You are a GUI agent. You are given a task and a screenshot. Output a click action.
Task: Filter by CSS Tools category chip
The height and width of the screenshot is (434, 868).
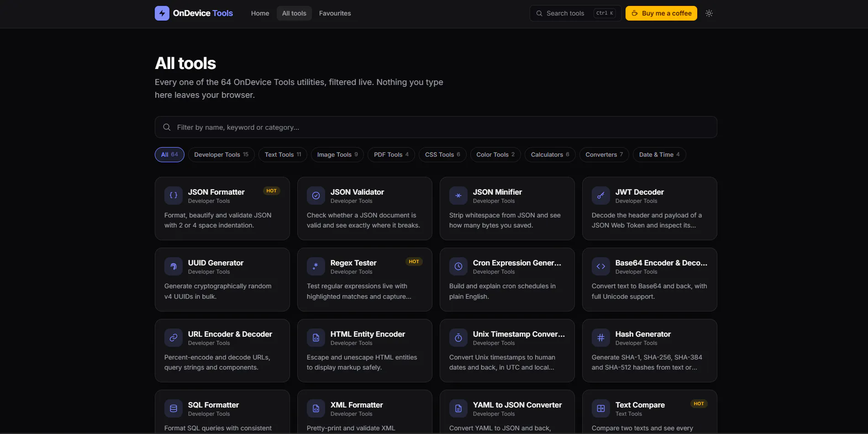coord(442,154)
